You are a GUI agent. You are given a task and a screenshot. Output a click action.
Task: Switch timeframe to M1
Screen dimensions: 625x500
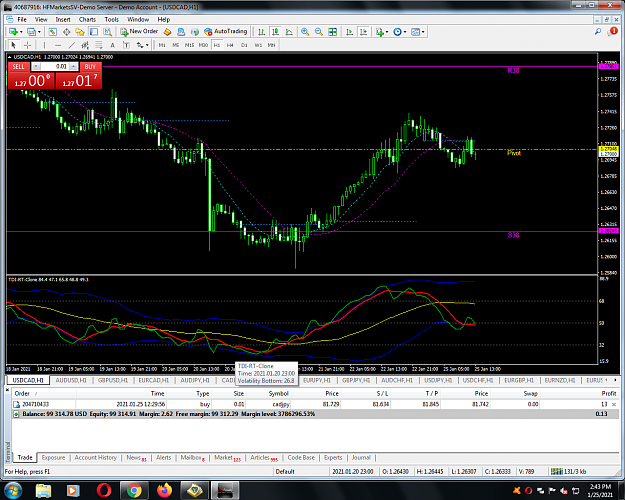162,45
